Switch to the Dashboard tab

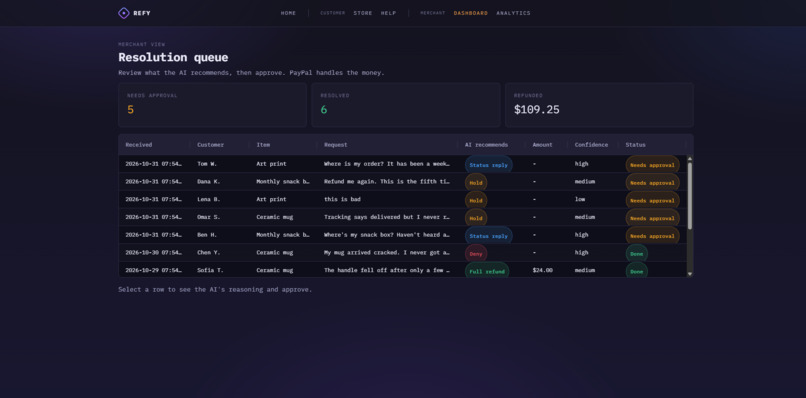click(x=471, y=13)
